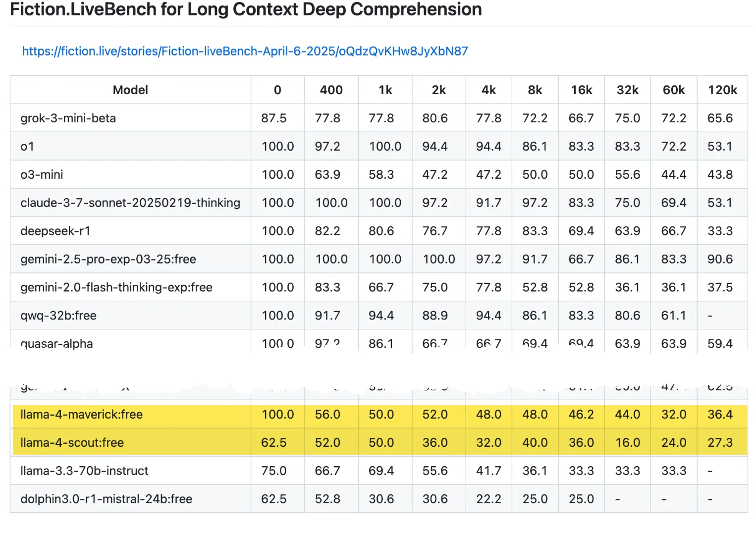Screen dimensions: 756x534
Task: Click o1 score 72.2 at 60k
Action: tap(674, 146)
